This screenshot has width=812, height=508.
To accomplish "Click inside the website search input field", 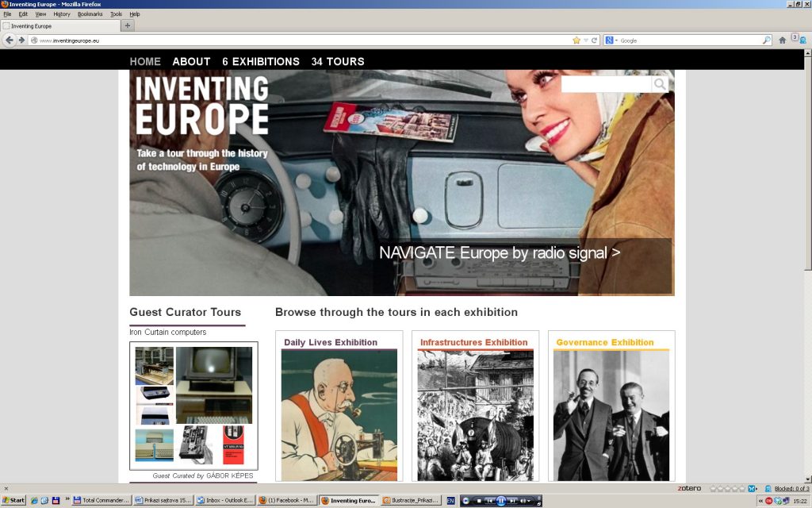I will [606, 84].
